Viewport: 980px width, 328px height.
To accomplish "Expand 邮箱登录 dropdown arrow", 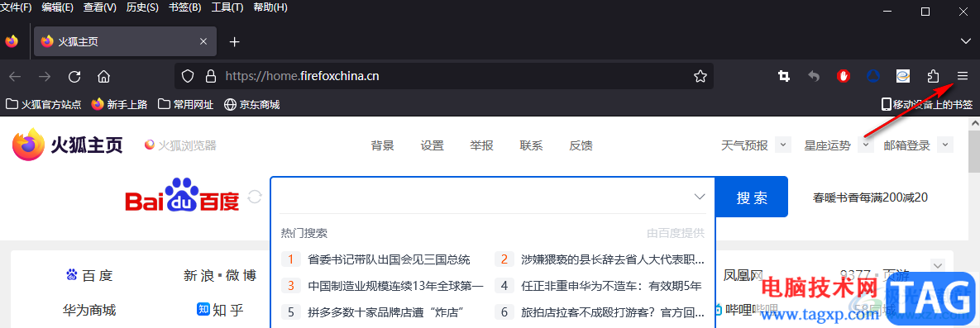I will point(945,145).
